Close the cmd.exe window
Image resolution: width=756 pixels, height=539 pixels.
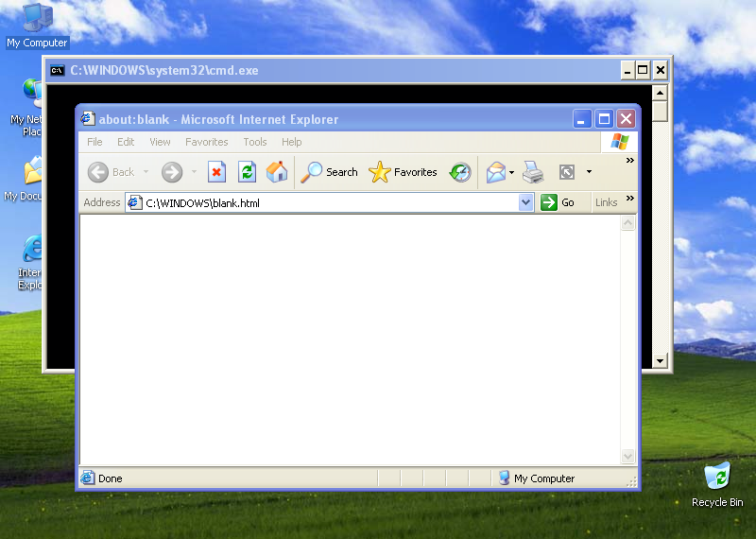660,71
